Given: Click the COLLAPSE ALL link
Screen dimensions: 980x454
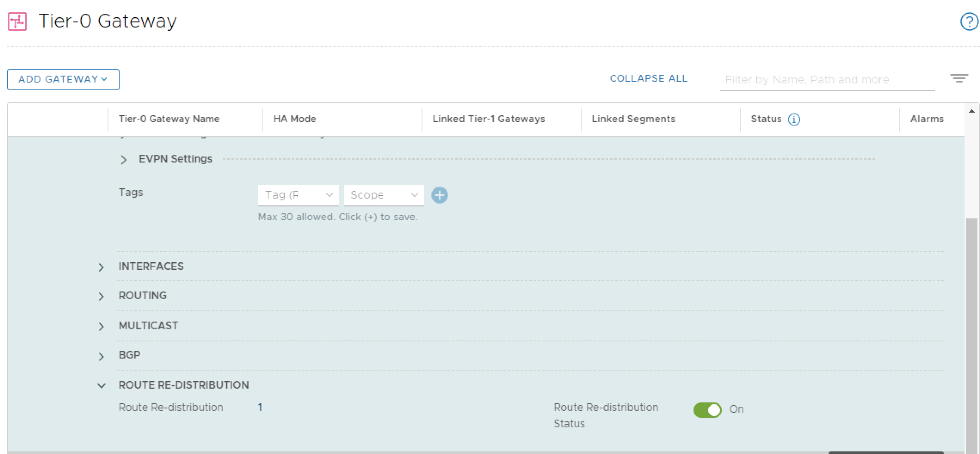Looking at the screenshot, I should click(648, 79).
